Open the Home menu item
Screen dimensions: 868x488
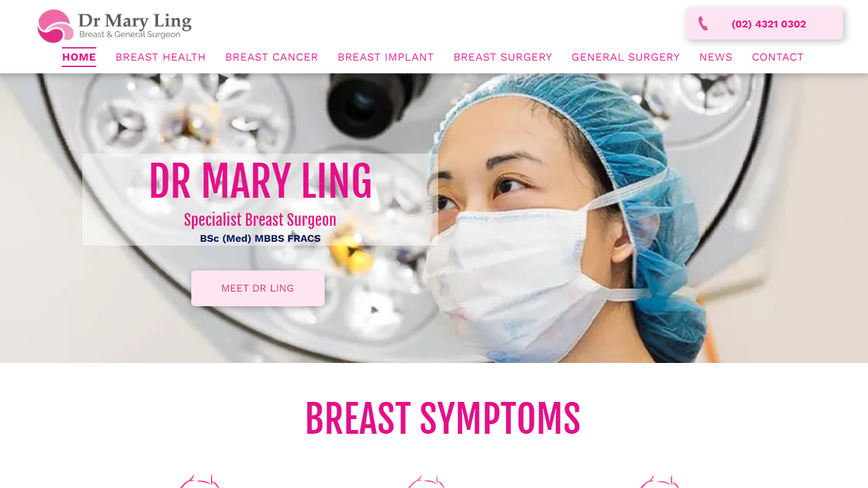(79, 57)
